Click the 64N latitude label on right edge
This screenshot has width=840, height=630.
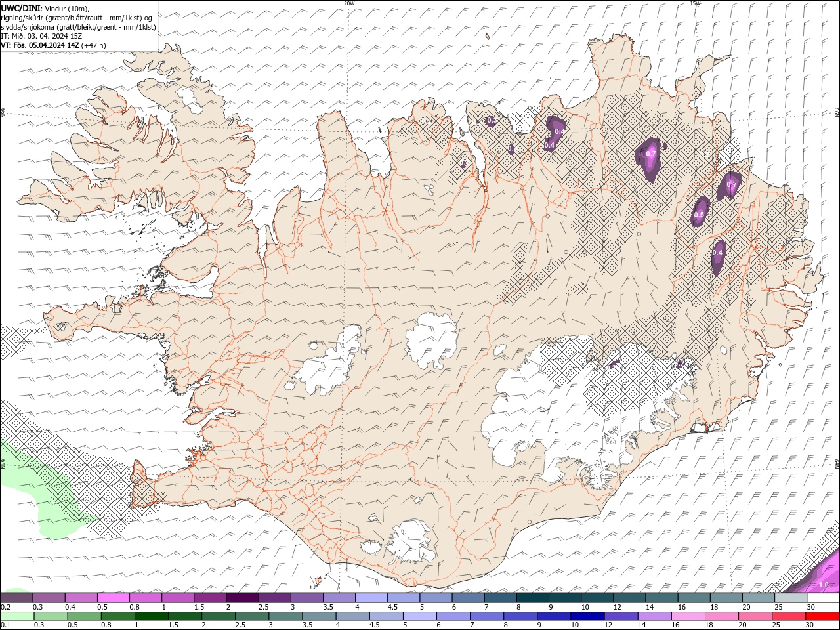(837, 463)
